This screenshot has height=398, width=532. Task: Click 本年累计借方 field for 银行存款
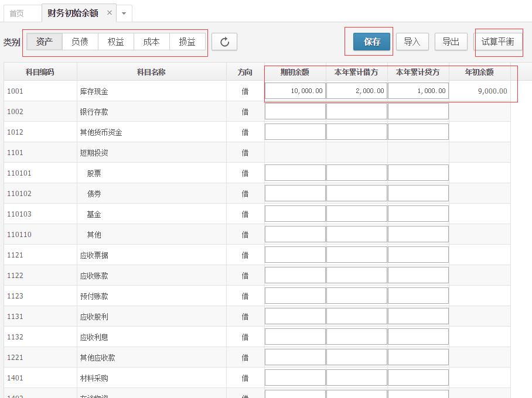pos(356,111)
